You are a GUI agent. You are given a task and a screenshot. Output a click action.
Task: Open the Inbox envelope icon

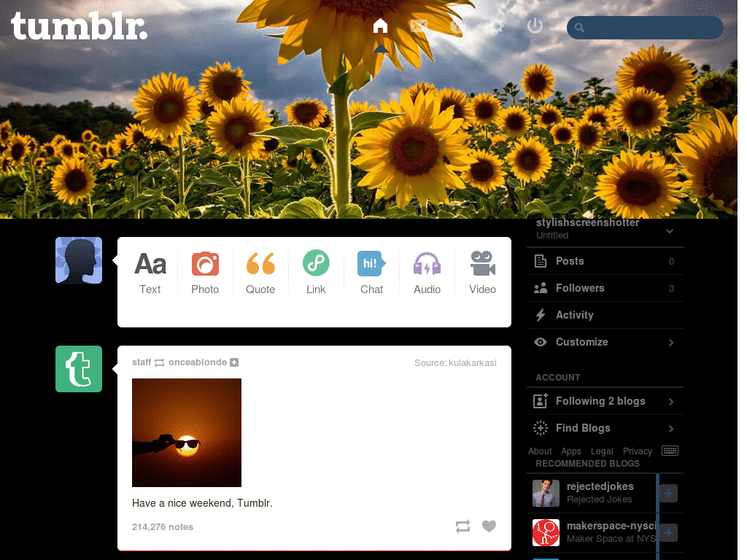coord(419,26)
